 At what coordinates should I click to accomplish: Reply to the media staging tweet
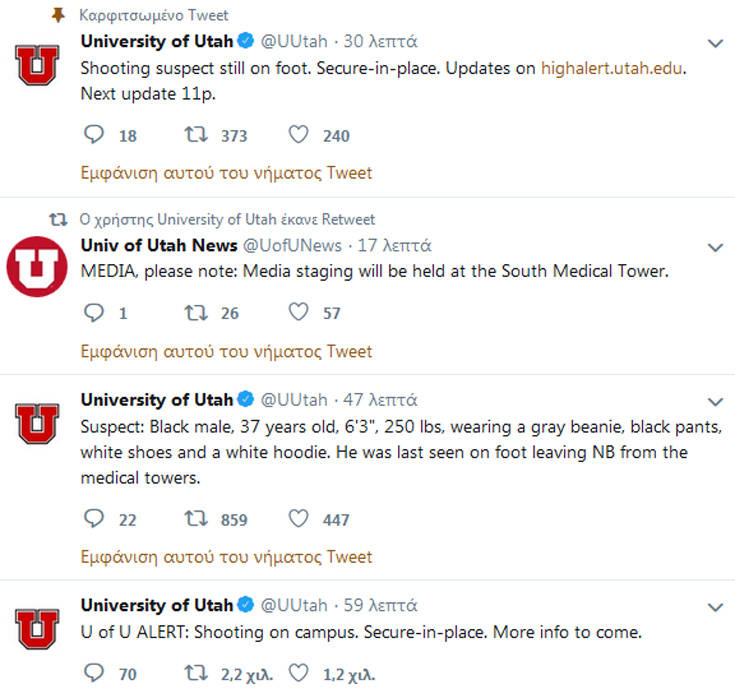pos(95,313)
